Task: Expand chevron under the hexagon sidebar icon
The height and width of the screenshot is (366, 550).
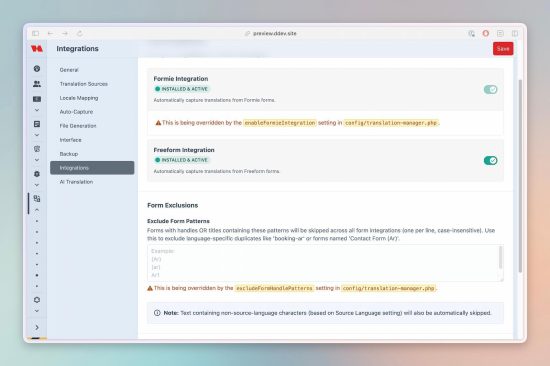Action: [37, 185]
